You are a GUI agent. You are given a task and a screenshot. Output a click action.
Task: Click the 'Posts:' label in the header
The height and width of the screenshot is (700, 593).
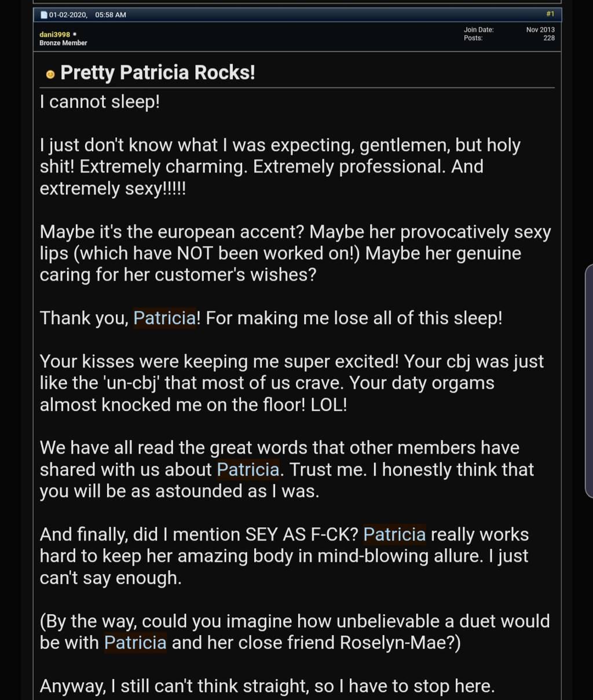(x=473, y=38)
